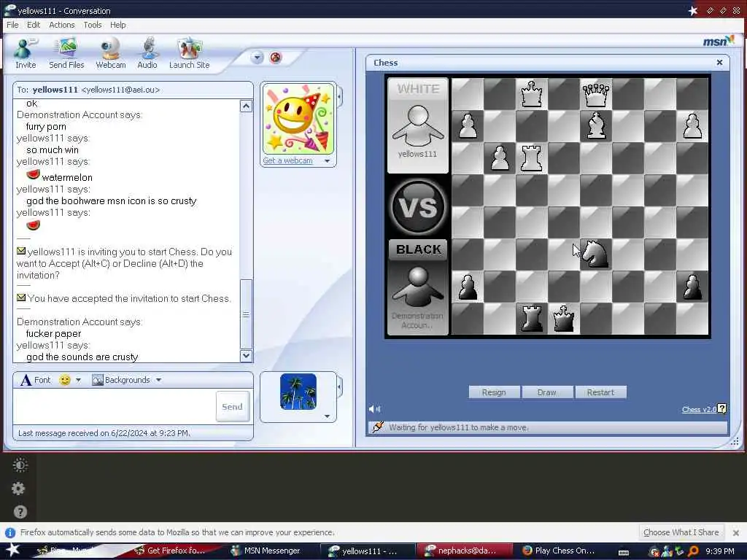Select the white king piece
The image size is (747, 560).
[x=532, y=94]
